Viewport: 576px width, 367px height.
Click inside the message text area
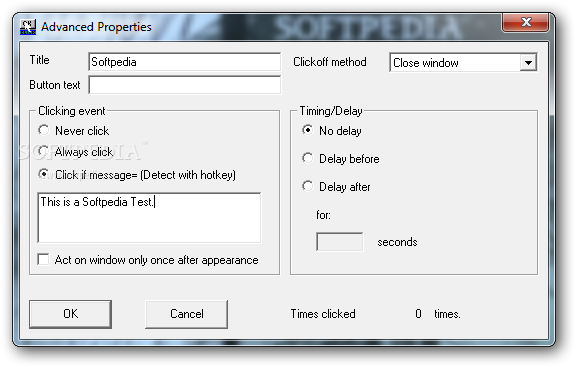[x=149, y=217]
